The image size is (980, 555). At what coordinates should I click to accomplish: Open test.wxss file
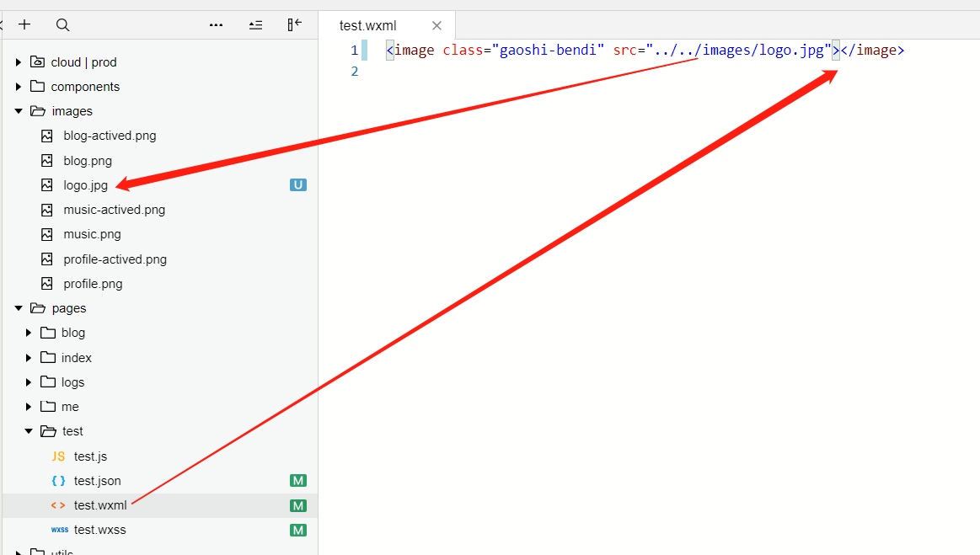[x=99, y=530]
